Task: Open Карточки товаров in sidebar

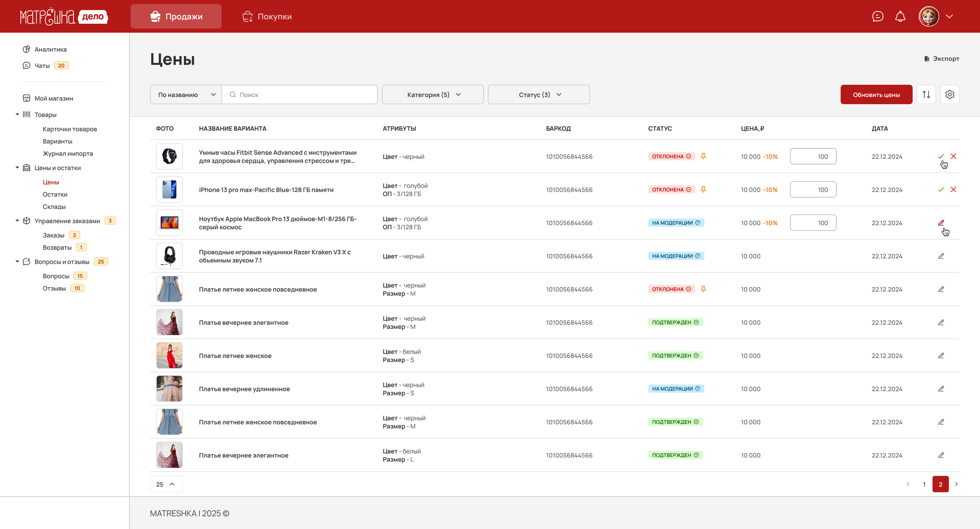Action: point(70,129)
